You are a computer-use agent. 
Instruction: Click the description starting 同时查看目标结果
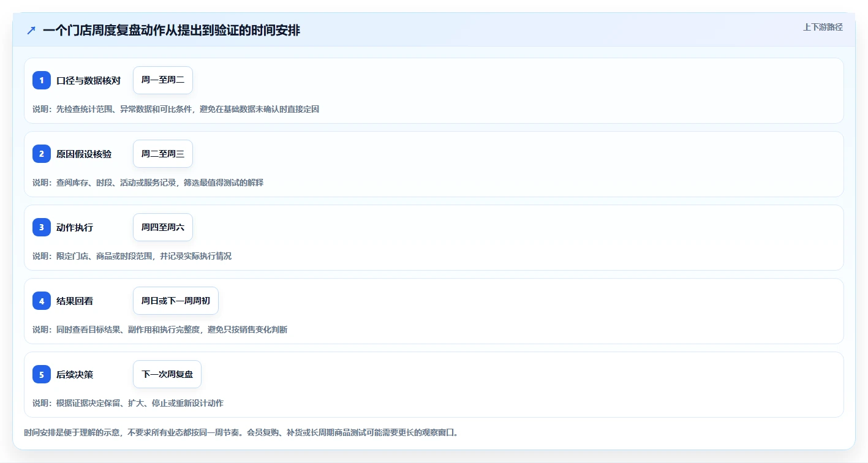coord(160,329)
